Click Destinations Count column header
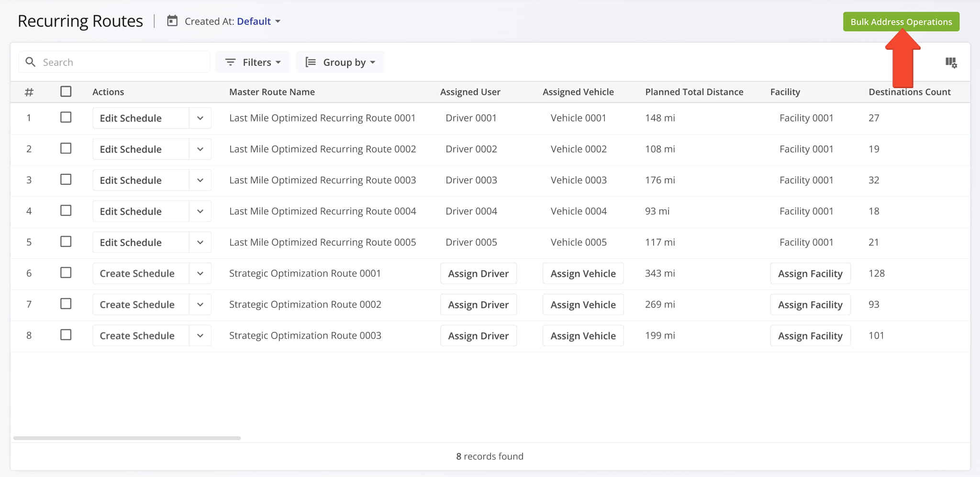The height and width of the screenshot is (477, 980). tap(910, 92)
